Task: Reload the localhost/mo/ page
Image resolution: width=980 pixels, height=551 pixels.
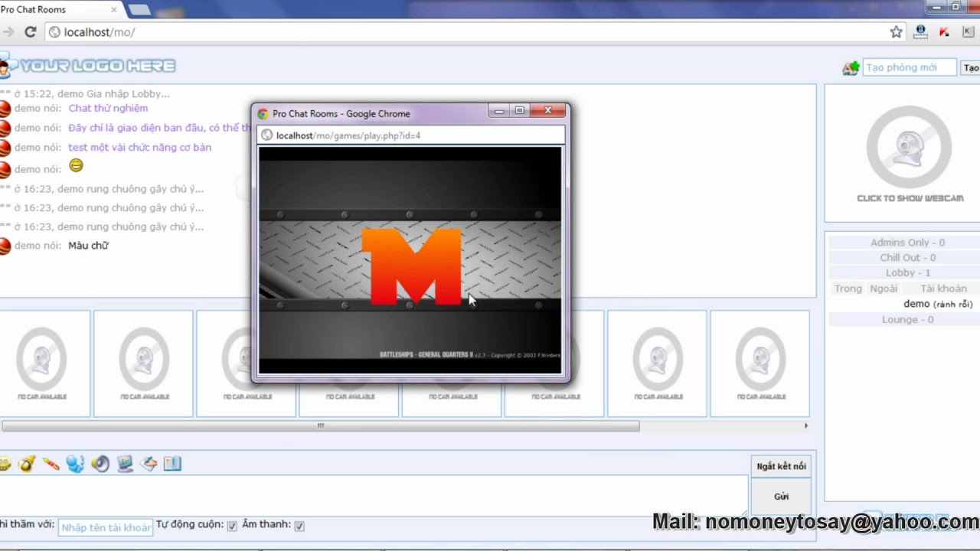Action: coord(31,32)
